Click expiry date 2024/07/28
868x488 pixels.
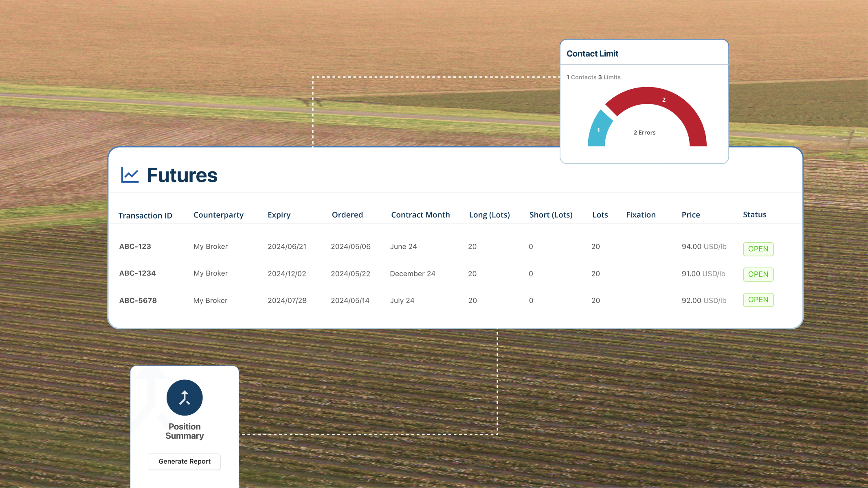287,301
